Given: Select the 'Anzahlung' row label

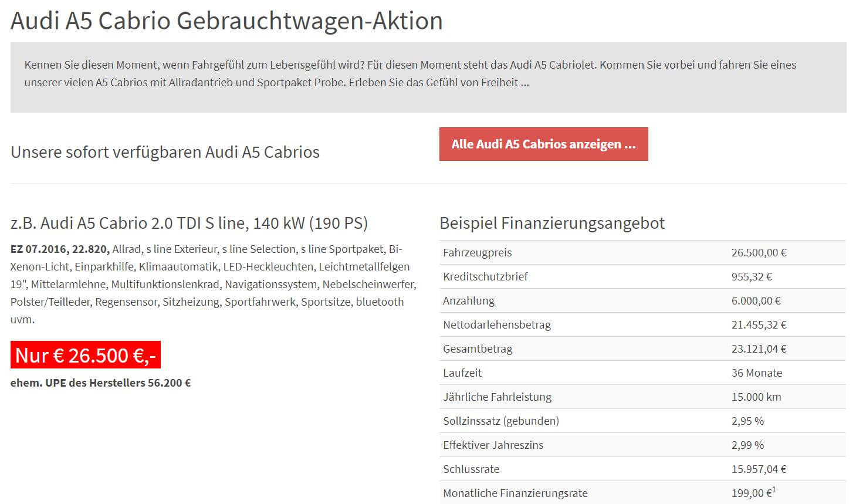Looking at the screenshot, I should point(468,301).
